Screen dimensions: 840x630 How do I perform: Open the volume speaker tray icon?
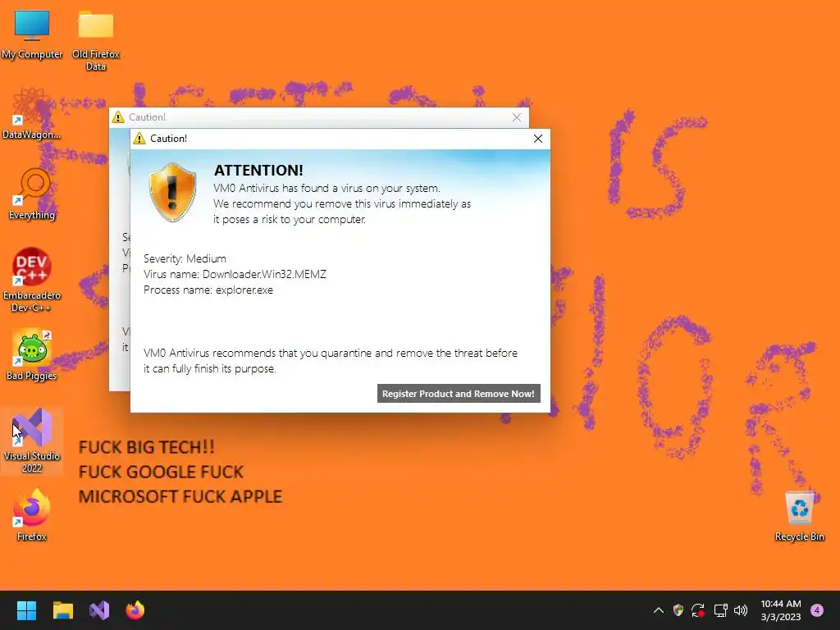[x=741, y=610]
